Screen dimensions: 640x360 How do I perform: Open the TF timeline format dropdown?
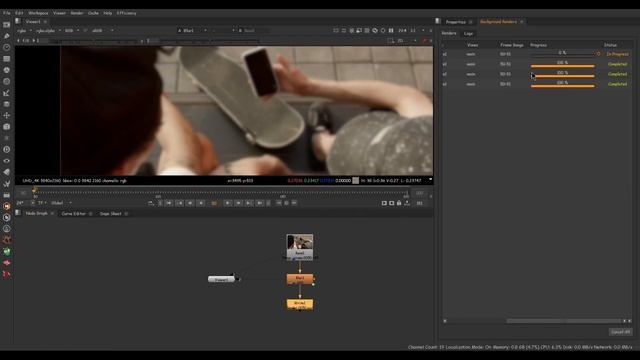pyautogui.click(x=42, y=203)
